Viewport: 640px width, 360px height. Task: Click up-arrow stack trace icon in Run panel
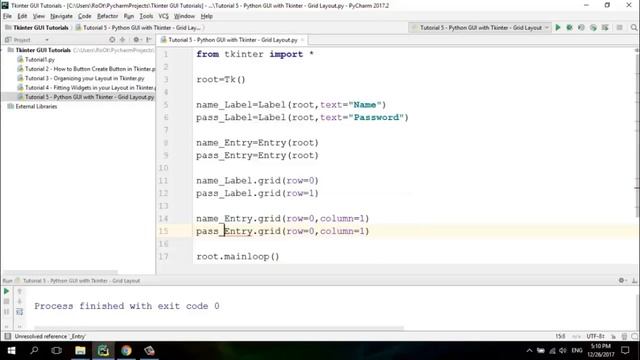coord(19,291)
